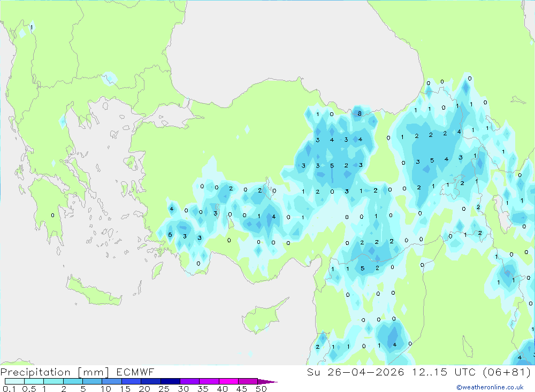
Task: Click the 'ECMWF' model label
Action: pyautogui.click(x=135, y=372)
